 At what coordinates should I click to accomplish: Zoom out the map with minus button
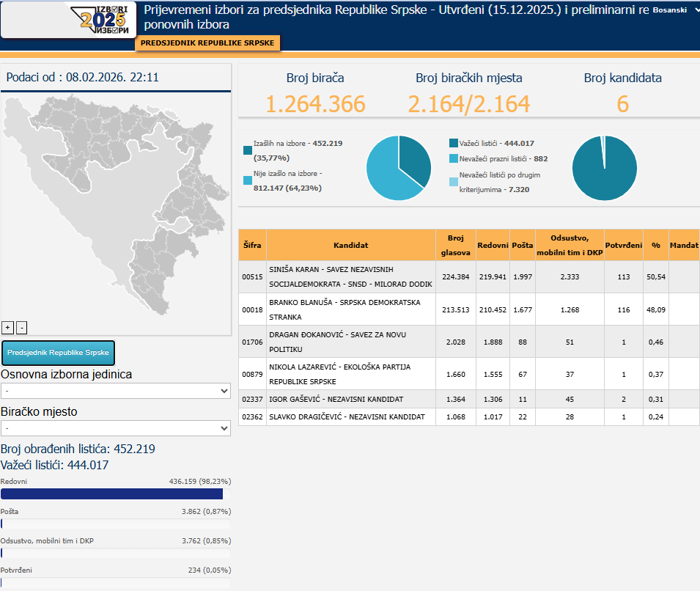coord(21,327)
